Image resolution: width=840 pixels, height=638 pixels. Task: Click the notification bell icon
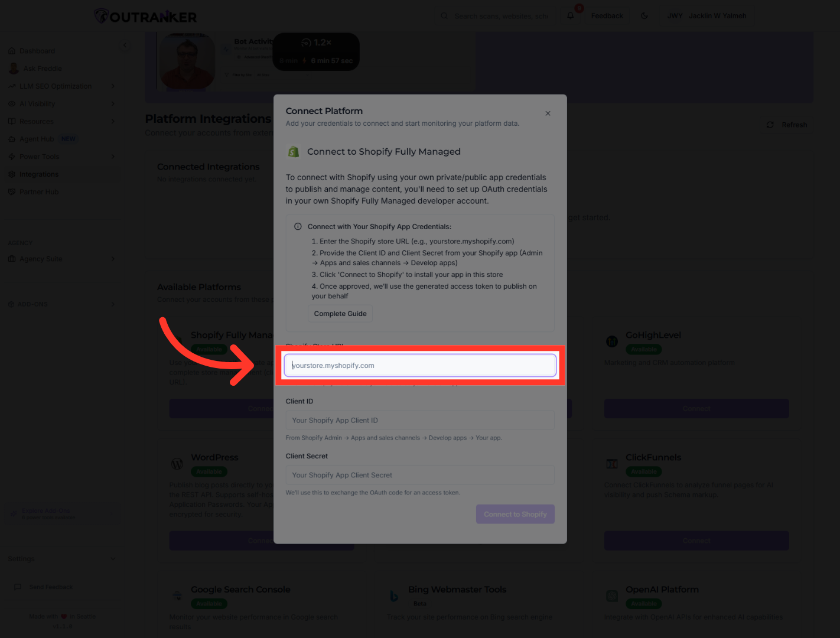(571, 16)
